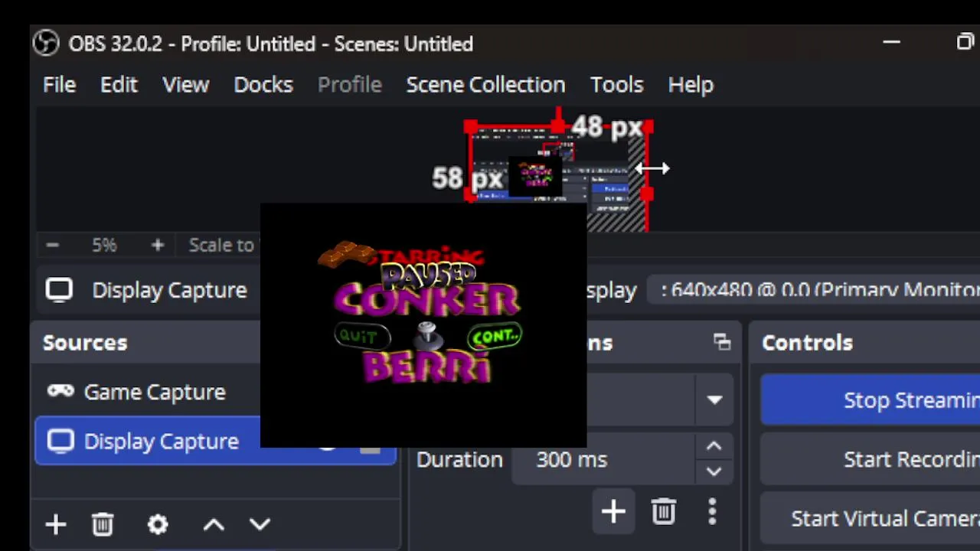Pop out the transitions dock icon

722,342
